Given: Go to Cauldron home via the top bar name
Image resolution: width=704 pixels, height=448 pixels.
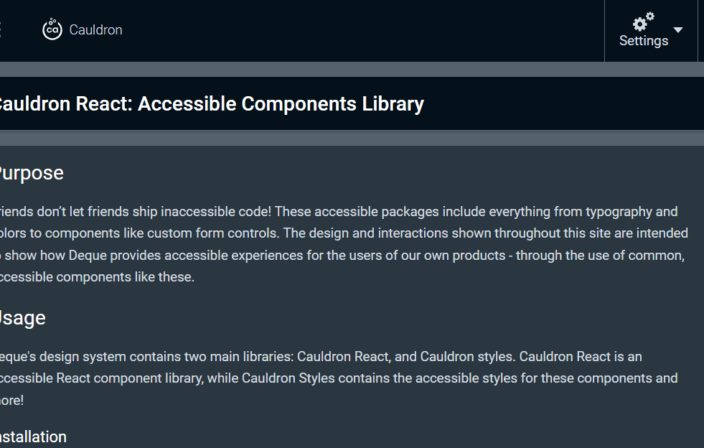Looking at the screenshot, I should [x=96, y=30].
